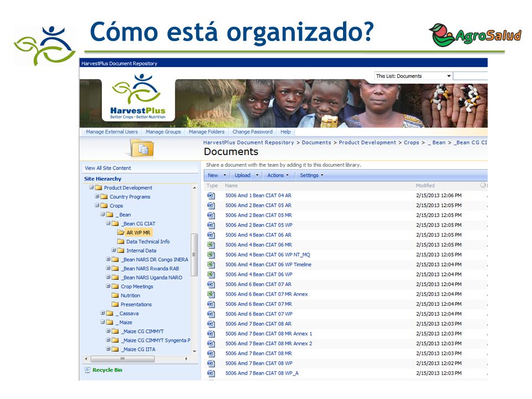The width and height of the screenshot is (532, 399).
Task: Sort by the Type column header
Action: pyautogui.click(x=212, y=186)
